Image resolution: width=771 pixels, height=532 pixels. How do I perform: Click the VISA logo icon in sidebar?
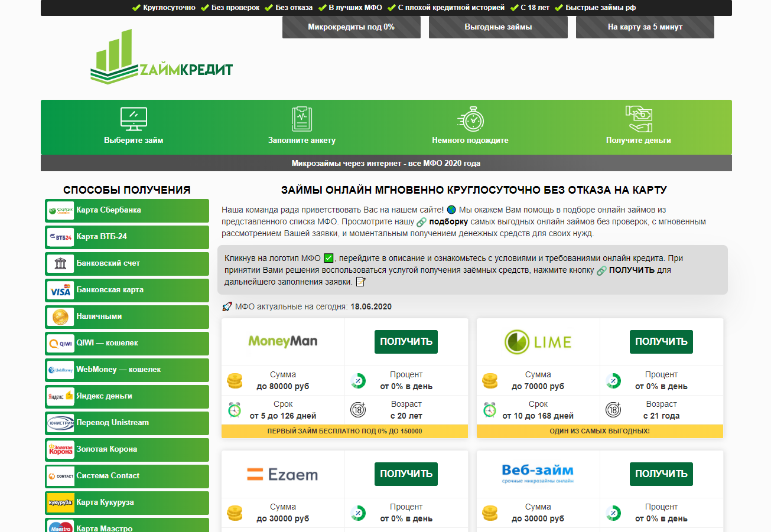pos(60,290)
